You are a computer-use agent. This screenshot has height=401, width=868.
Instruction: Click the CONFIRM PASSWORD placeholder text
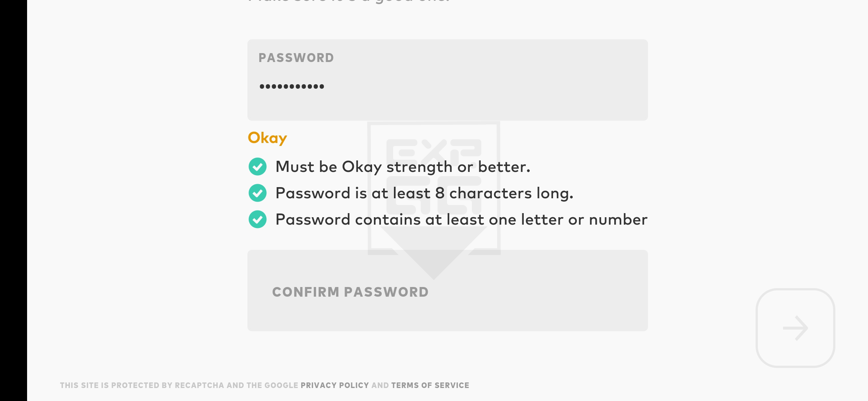tap(350, 292)
